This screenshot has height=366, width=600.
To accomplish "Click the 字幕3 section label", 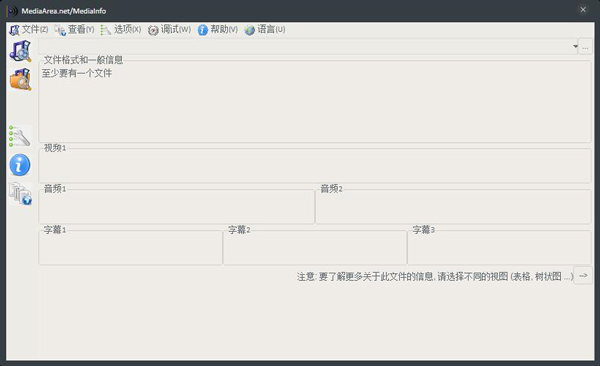I will click(424, 230).
